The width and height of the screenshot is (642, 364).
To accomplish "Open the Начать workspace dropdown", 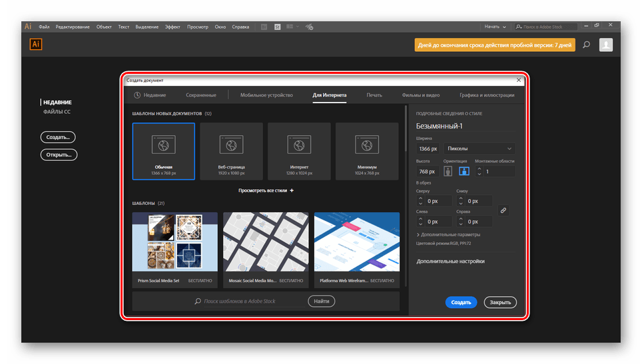I will click(494, 27).
